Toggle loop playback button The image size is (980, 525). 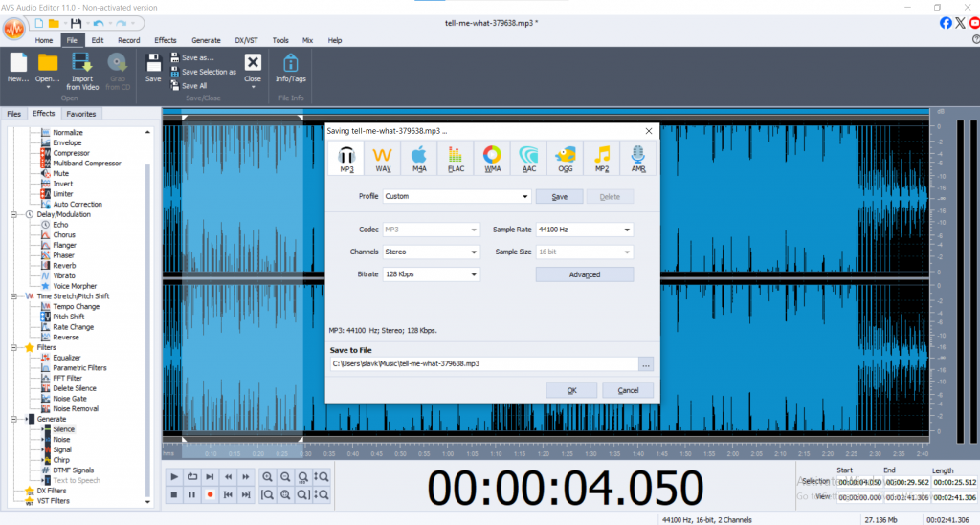coord(191,476)
